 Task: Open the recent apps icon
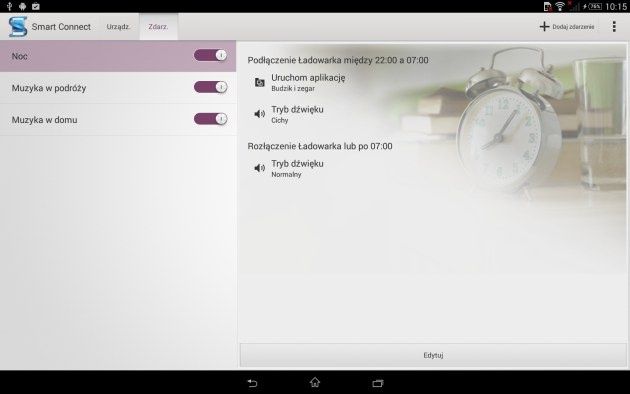coord(378,383)
